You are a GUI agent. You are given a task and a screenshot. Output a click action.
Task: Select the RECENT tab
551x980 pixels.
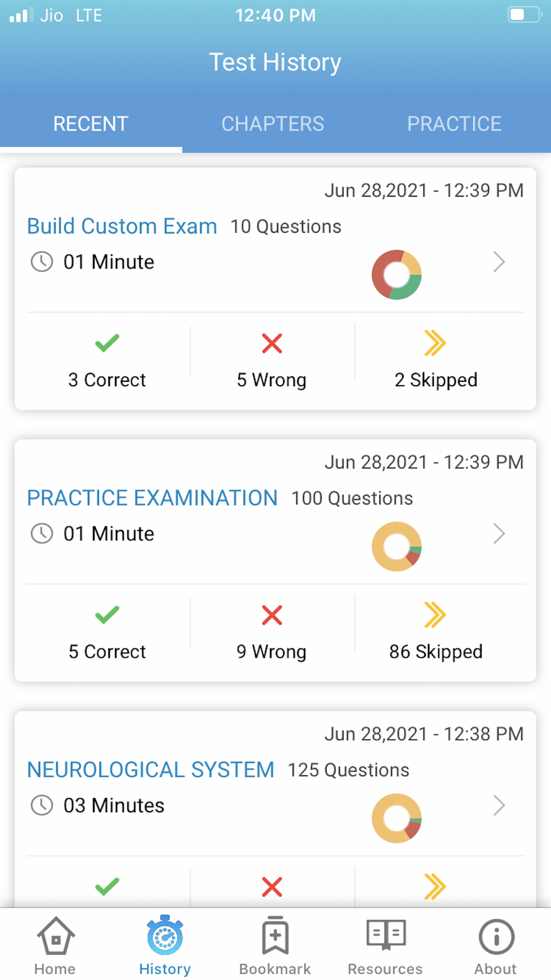[91, 123]
